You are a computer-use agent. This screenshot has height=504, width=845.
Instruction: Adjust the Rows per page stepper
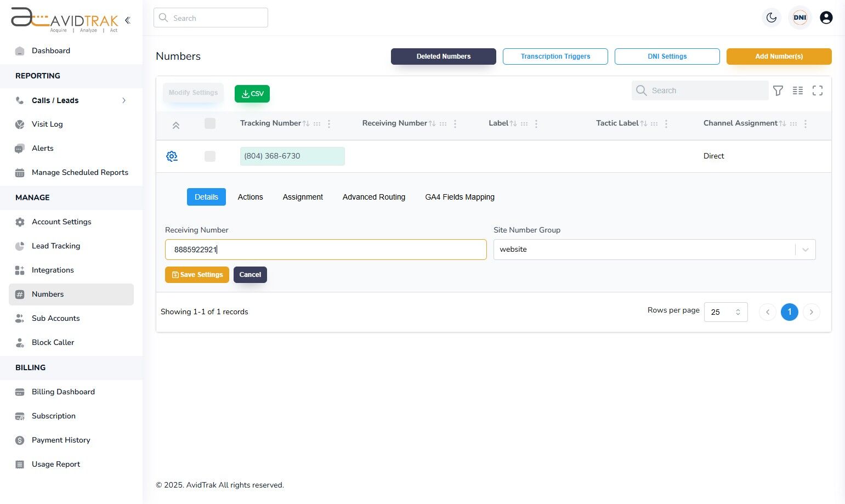click(738, 312)
